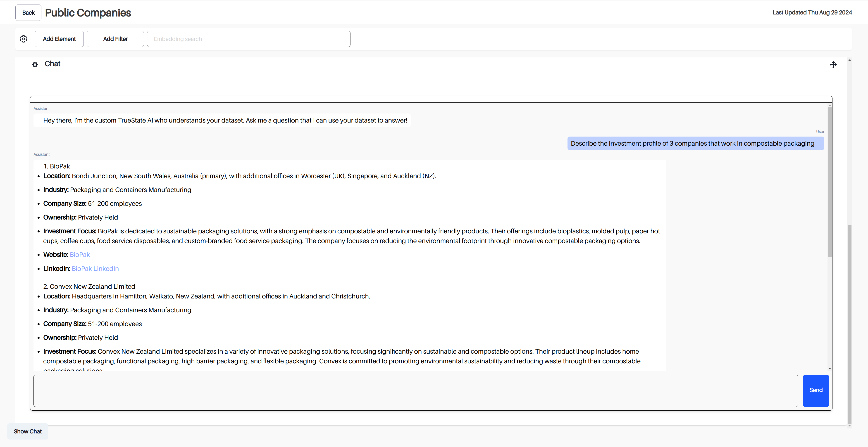
Task: Click the Last Updated Thu Aug 29 2024 text
Action: point(812,12)
